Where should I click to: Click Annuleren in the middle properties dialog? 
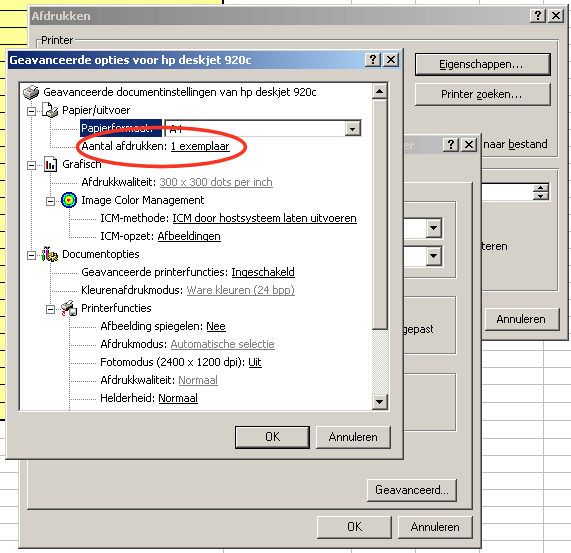point(435,527)
